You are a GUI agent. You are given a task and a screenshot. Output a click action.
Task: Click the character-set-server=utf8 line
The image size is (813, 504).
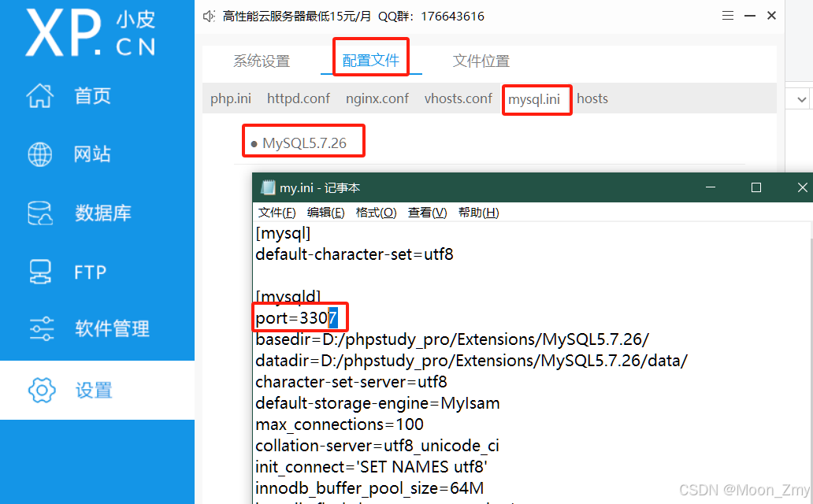tap(351, 382)
